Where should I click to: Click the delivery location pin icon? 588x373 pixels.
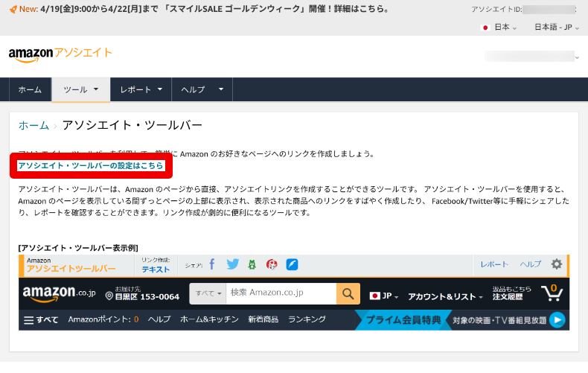(109, 296)
